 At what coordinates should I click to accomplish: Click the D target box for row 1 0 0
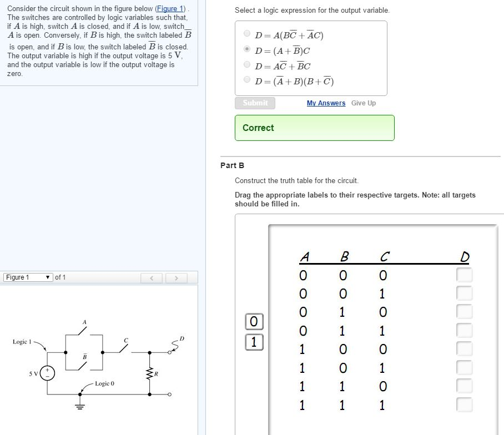pyautogui.click(x=465, y=349)
